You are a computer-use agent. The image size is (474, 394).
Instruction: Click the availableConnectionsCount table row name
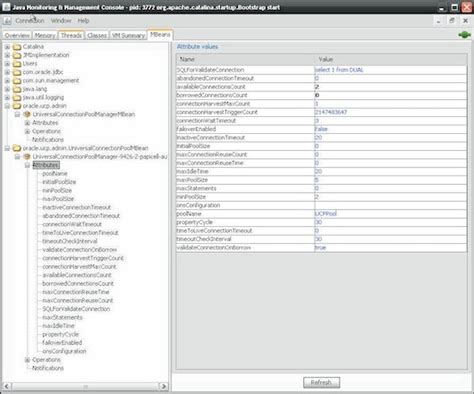click(x=211, y=87)
